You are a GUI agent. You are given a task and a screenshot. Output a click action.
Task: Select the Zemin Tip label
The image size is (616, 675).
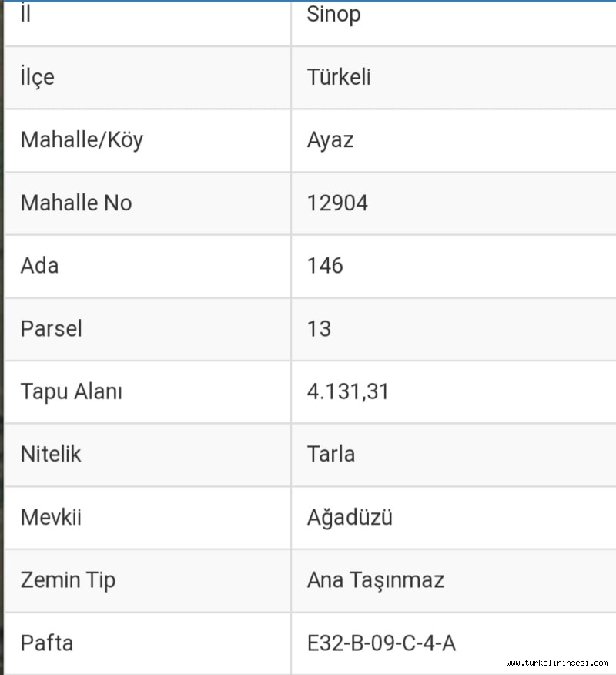point(68,579)
